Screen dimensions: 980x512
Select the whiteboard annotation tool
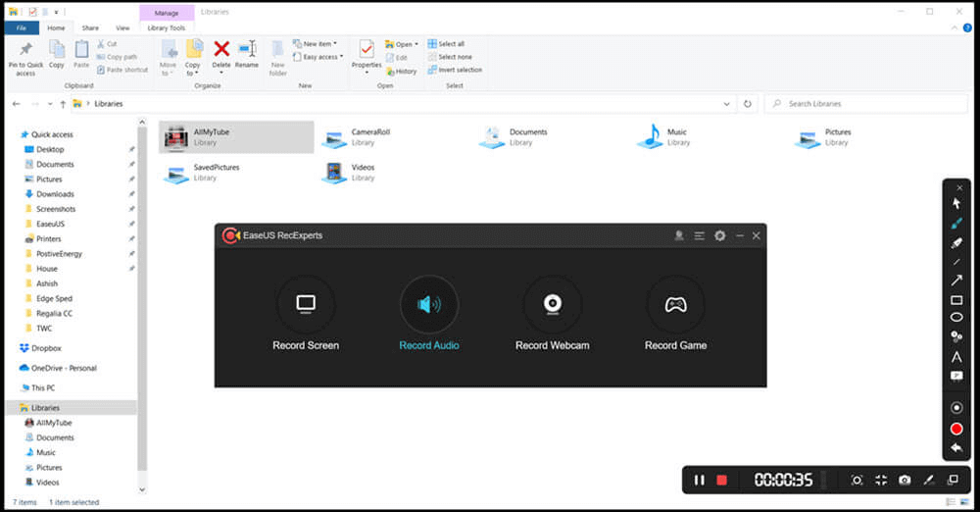coord(956,377)
